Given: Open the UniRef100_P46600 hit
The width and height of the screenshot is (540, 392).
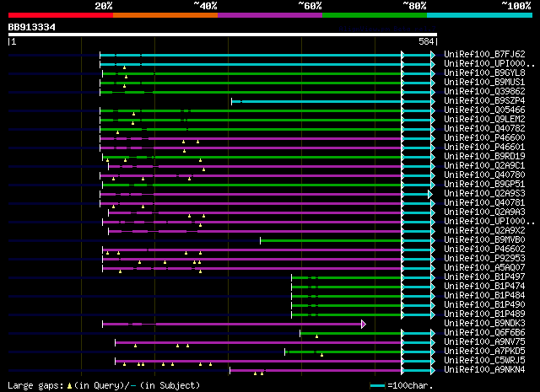Looking at the screenshot, I should click(x=484, y=137).
